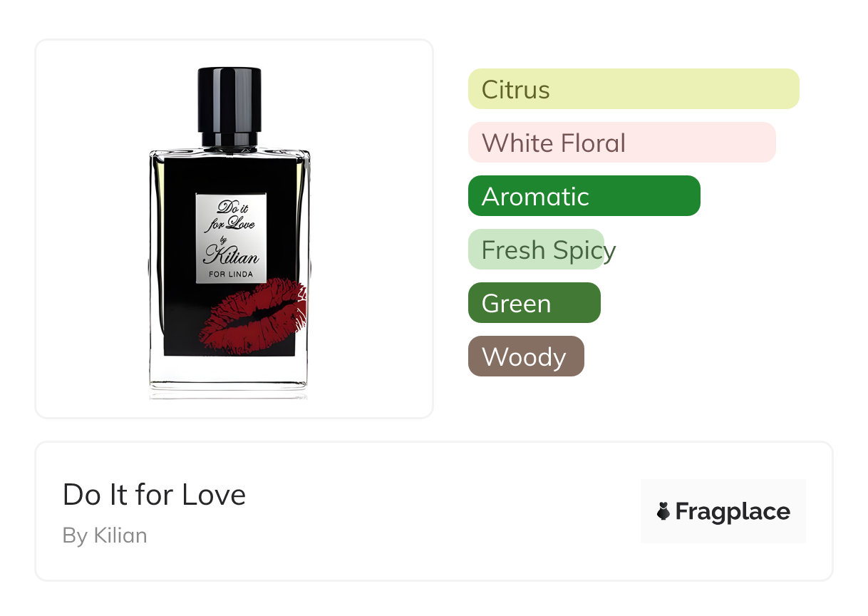
Task: Click the silver label plate on bottle
Action: 232,237
